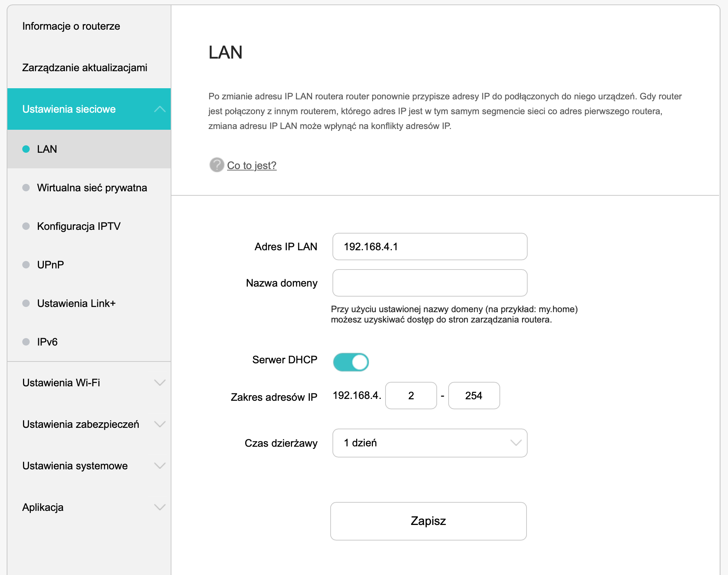Select the UPnP submenu item

point(50,265)
